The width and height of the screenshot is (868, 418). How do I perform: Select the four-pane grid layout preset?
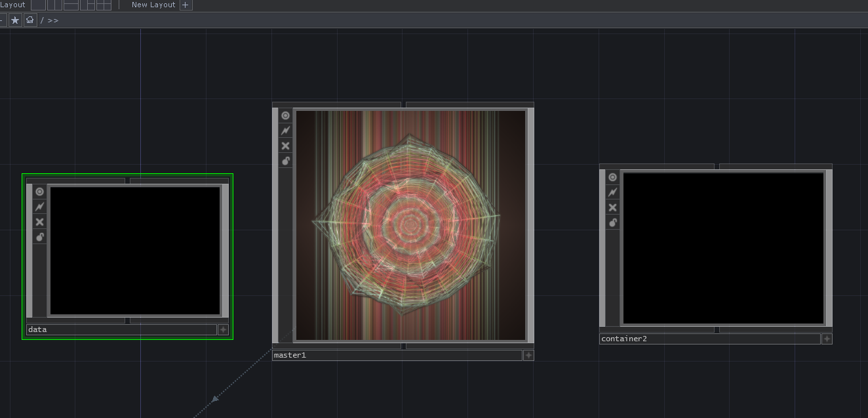click(102, 5)
